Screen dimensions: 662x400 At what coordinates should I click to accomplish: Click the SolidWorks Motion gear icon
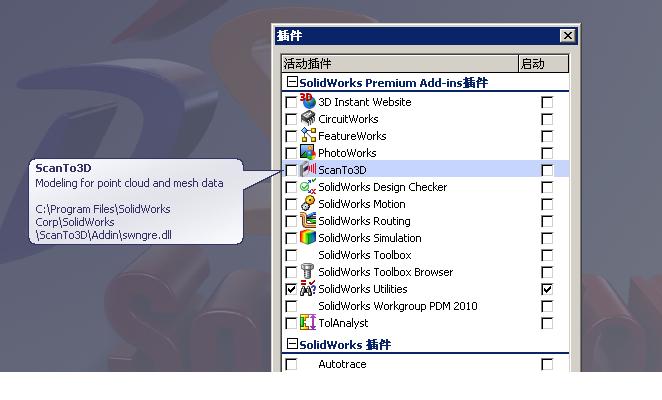308,204
